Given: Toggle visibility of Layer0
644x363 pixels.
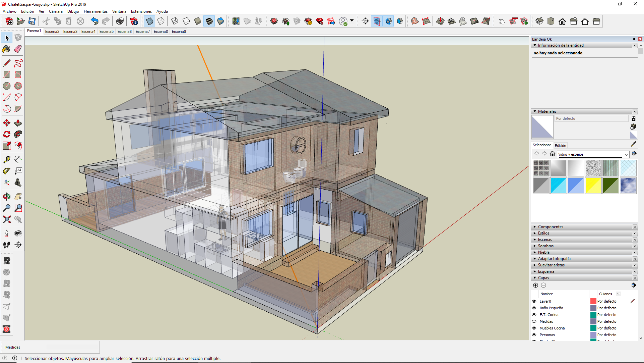Looking at the screenshot, I should point(534,301).
